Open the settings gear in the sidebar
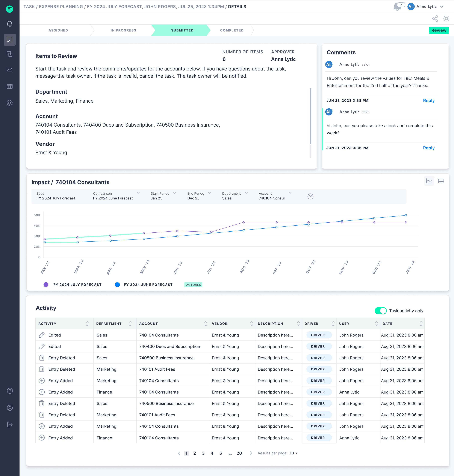Screen dimensions: 454x476 point(10,103)
